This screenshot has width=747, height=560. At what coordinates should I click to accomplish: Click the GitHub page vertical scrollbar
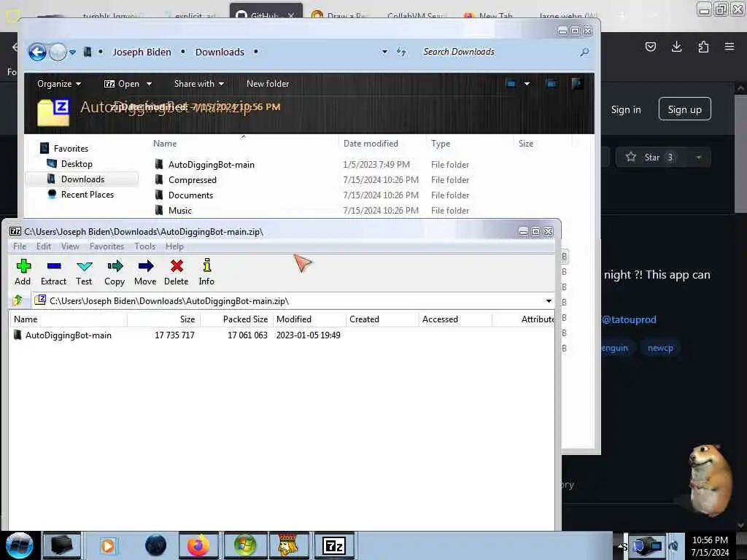coord(740,152)
